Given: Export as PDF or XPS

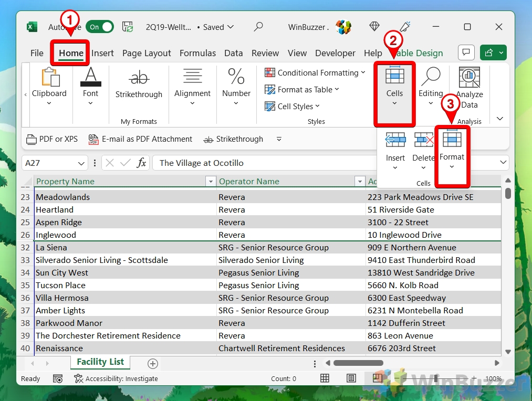Looking at the screenshot, I should (52, 139).
